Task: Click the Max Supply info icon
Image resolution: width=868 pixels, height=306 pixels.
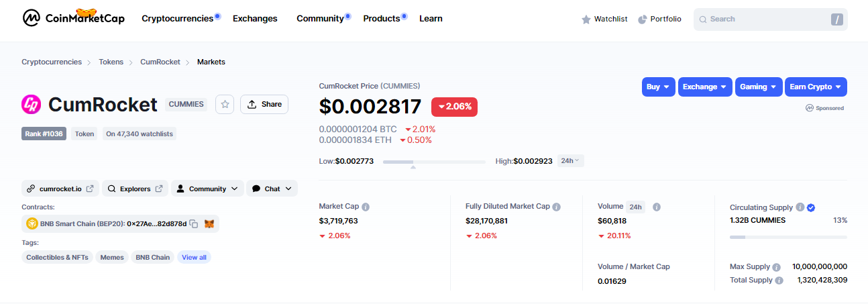Action: click(776, 267)
